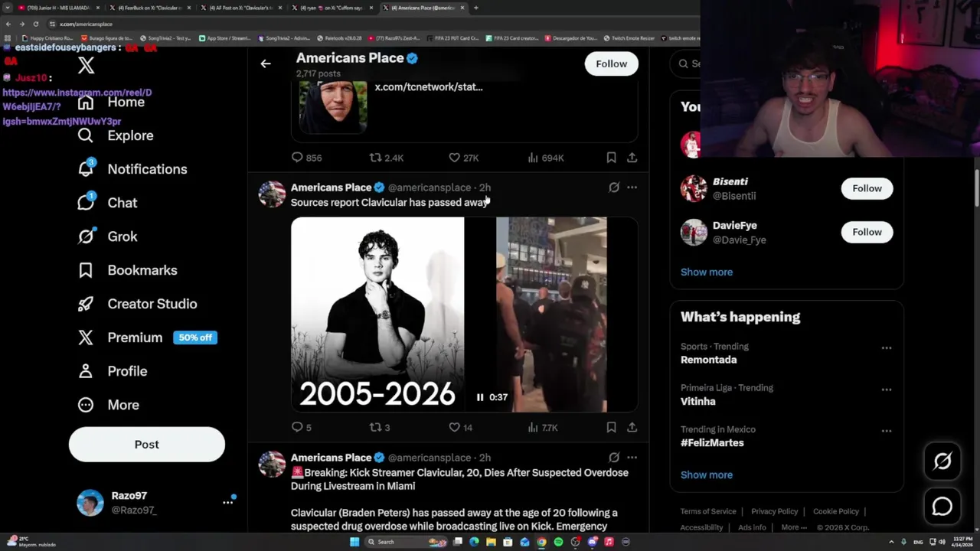Open more options for the Breaking post
This screenshot has height=551, width=980.
point(632,458)
